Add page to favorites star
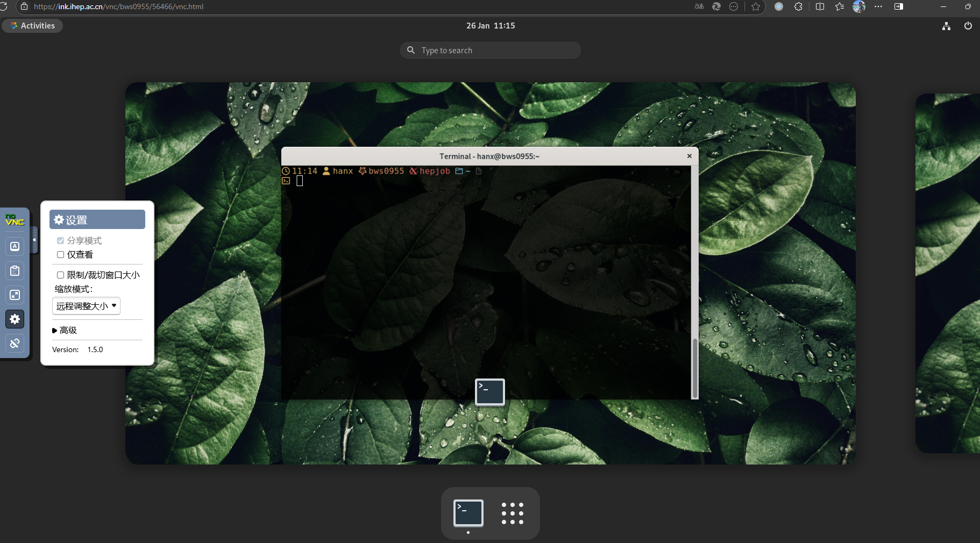The height and width of the screenshot is (543, 980). (x=756, y=6)
